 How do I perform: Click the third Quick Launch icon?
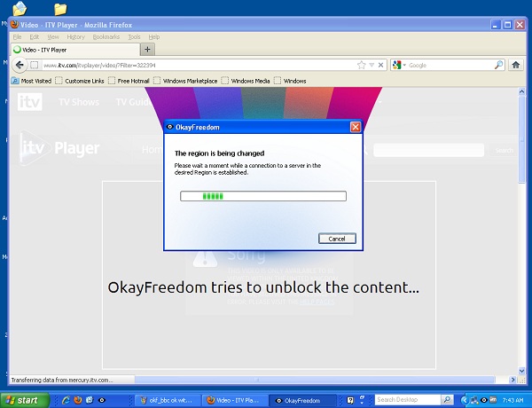tap(90, 400)
